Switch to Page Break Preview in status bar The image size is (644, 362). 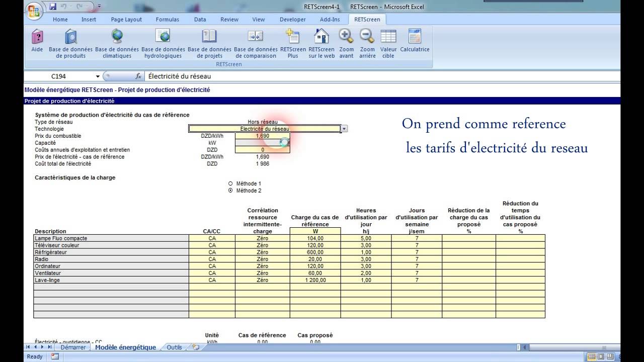609,356
